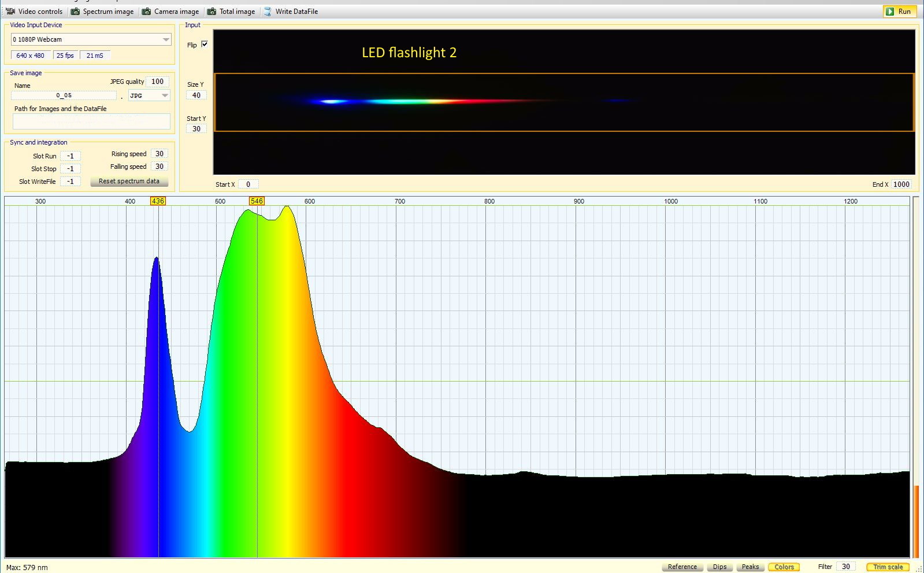Click the Falling speed value field
Screen dimensions: 924x573
tap(159, 167)
